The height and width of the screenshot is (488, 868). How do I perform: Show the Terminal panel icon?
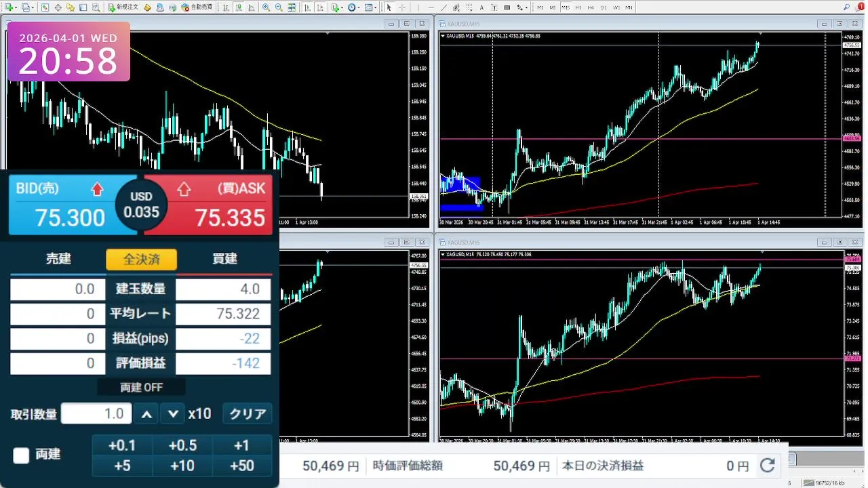(83, 7)
